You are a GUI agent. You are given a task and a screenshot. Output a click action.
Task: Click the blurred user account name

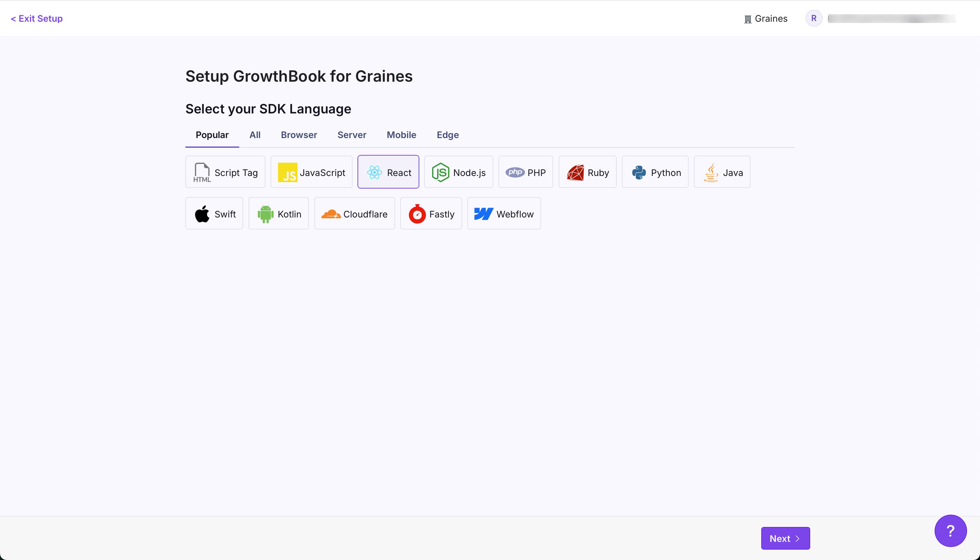pos(892,18)
